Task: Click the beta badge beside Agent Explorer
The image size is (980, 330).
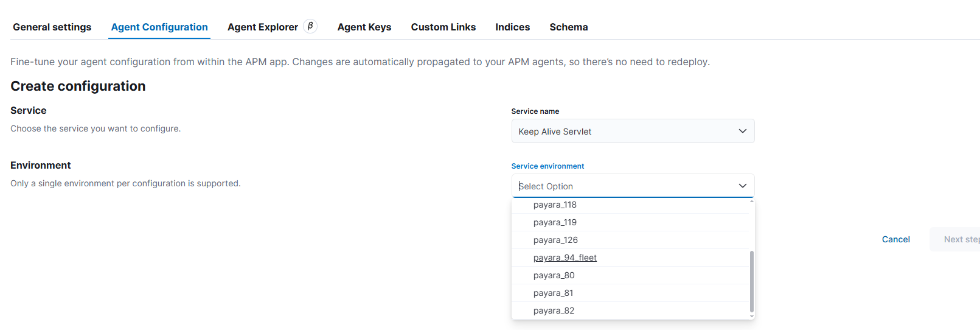Action: (x=310, y=26)
